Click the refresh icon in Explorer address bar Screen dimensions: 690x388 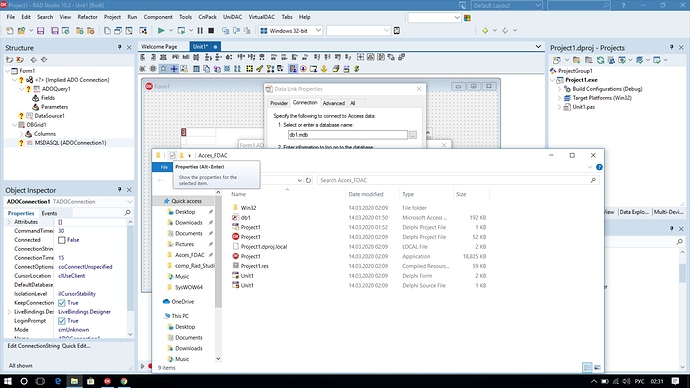308,180
